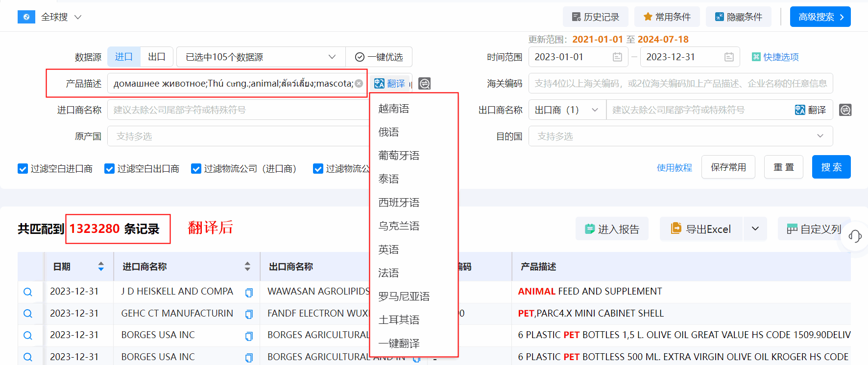Open calendar icon for end date 2023-12-31
The image size is (868, 365).
[729, 57]
